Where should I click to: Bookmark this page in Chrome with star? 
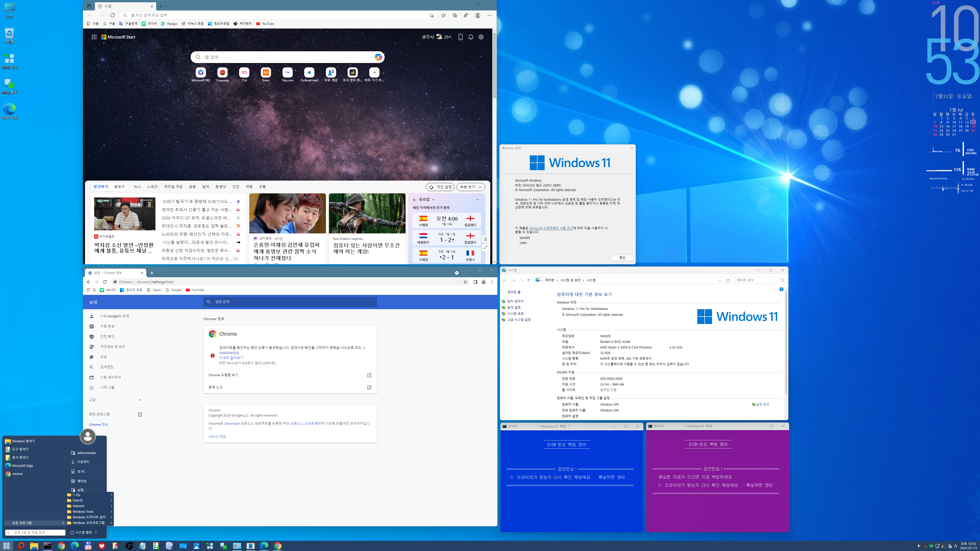[x=465, y=282]
